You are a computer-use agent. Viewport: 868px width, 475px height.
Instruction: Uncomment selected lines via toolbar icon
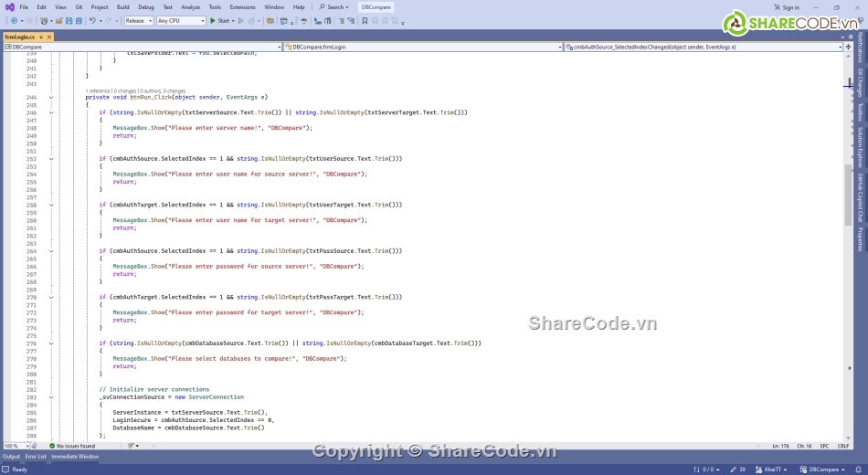[351, 20]
